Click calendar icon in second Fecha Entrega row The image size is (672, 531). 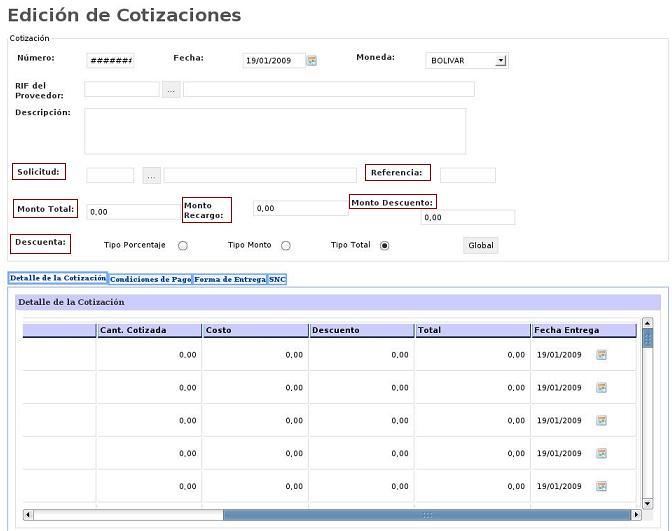602,388
